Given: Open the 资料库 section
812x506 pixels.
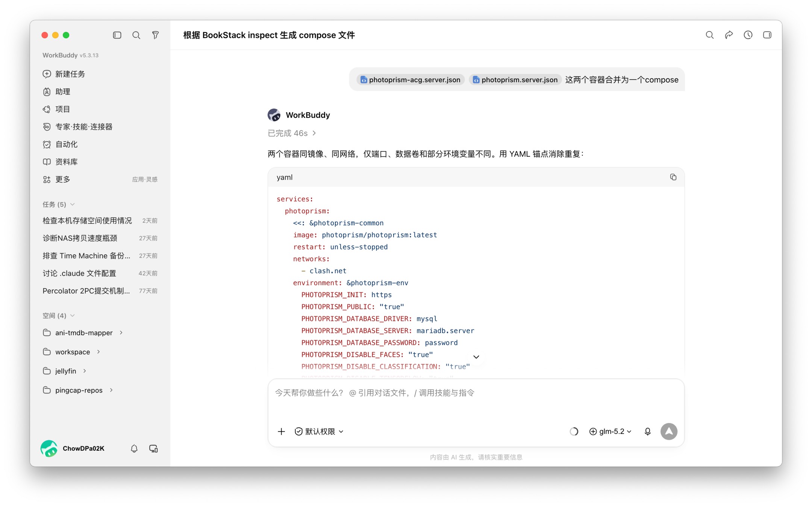Looking at the screenshot, I should point(100,162).
